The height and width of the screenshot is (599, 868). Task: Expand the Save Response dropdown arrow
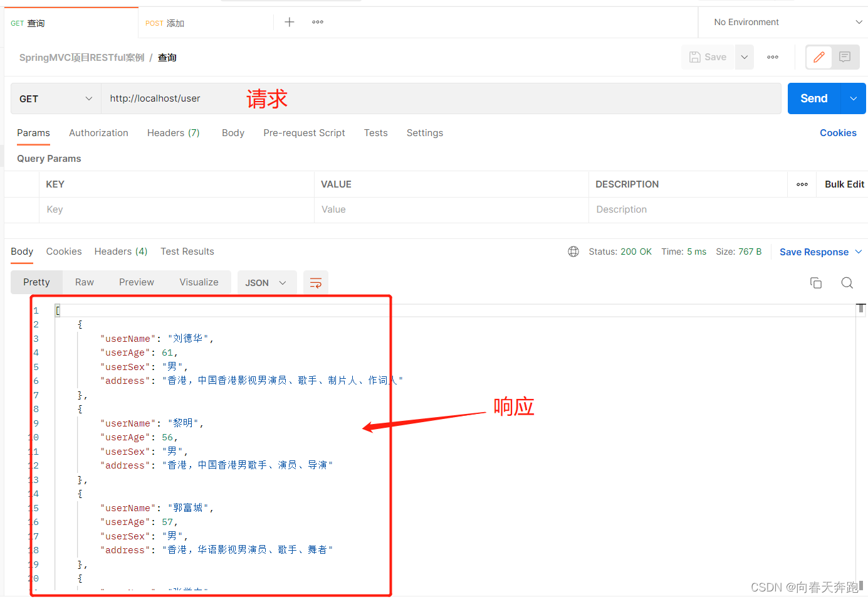(859, 252)
